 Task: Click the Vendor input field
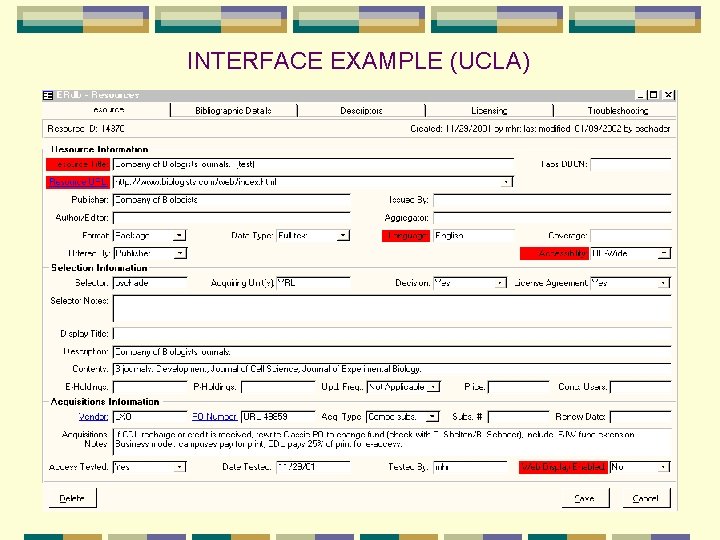pyautogui.click(x=150, y=417)
